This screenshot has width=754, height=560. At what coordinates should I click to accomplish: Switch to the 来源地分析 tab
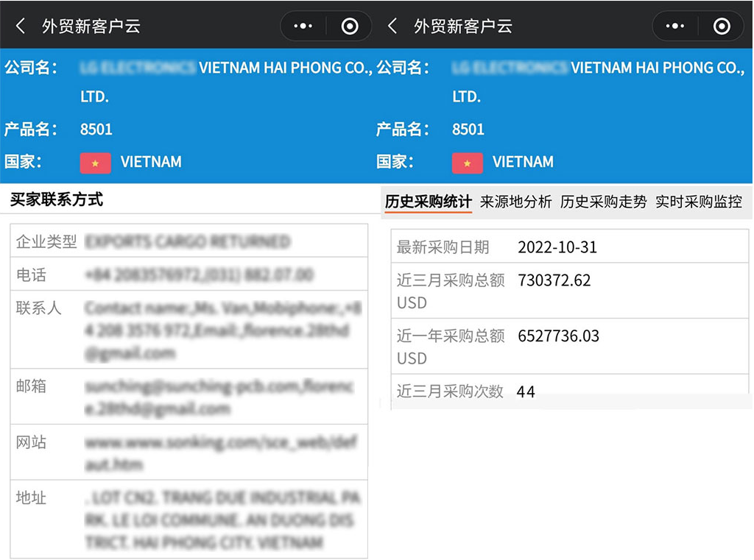pos(515,202)
